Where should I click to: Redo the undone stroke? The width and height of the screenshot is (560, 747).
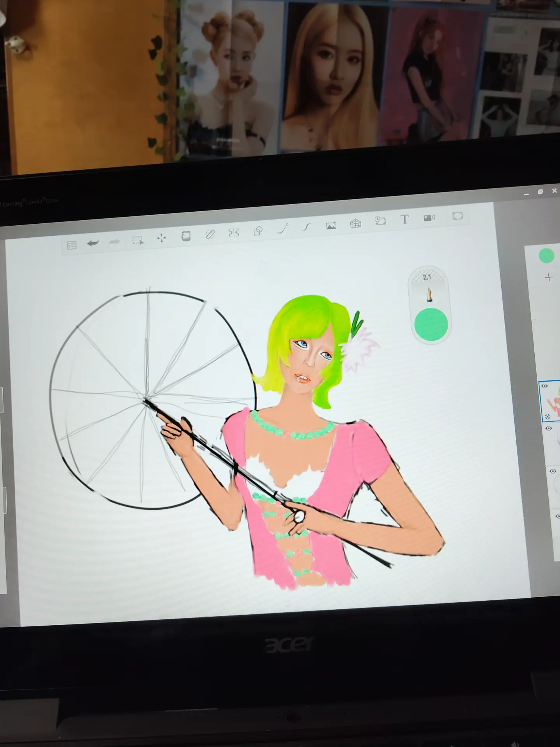pos(114,242)
